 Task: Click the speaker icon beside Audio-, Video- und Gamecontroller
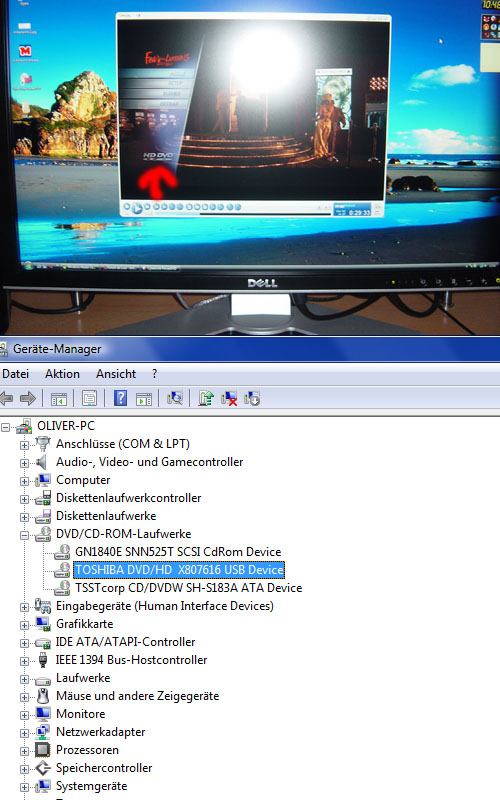[42, 462]
